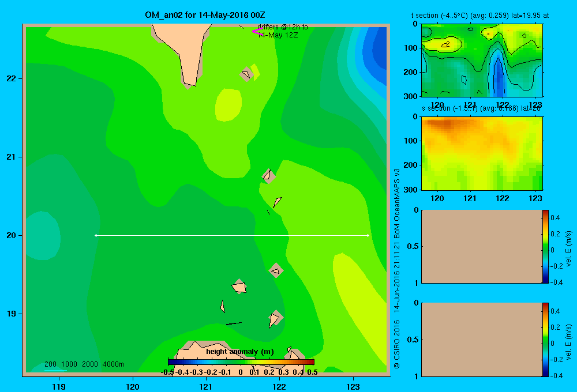Click the vertical 'BoM OceanMAPS v3' text
This screenshot has width=577, height=392.
tap(397, 203)
